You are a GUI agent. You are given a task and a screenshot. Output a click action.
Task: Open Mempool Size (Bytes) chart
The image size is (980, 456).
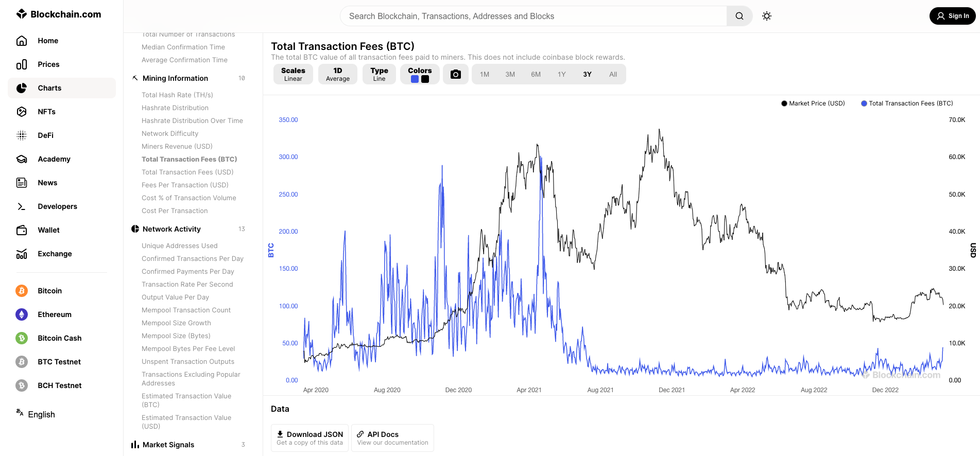coord(176,336)
